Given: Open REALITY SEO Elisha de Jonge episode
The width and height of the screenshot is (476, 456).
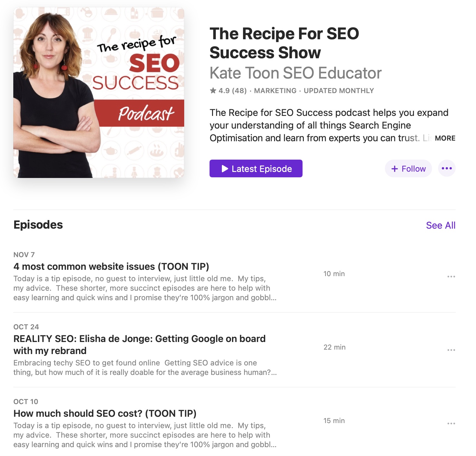Looking at the screenshot, I should [140, 345].
